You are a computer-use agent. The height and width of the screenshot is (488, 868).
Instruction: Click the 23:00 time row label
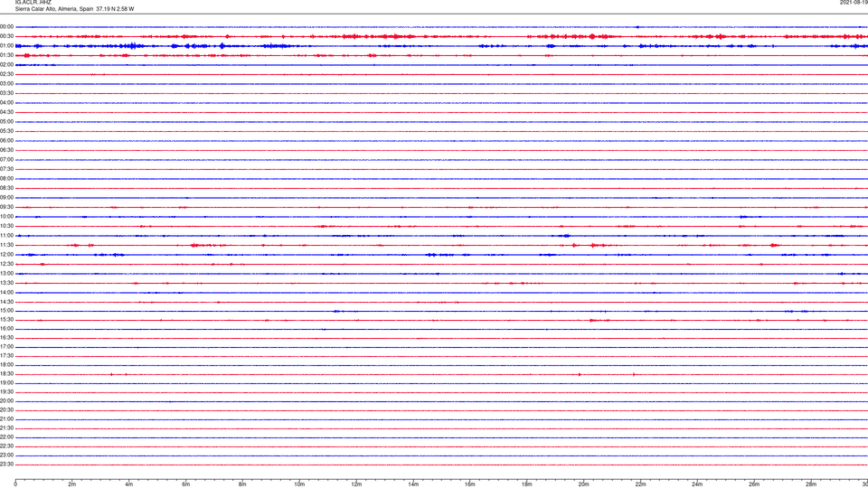pyautogui.click(x=6, y=455)
